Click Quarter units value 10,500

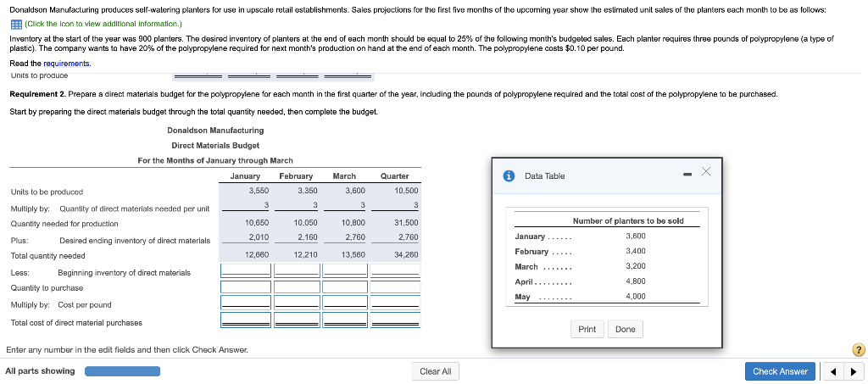407,191
